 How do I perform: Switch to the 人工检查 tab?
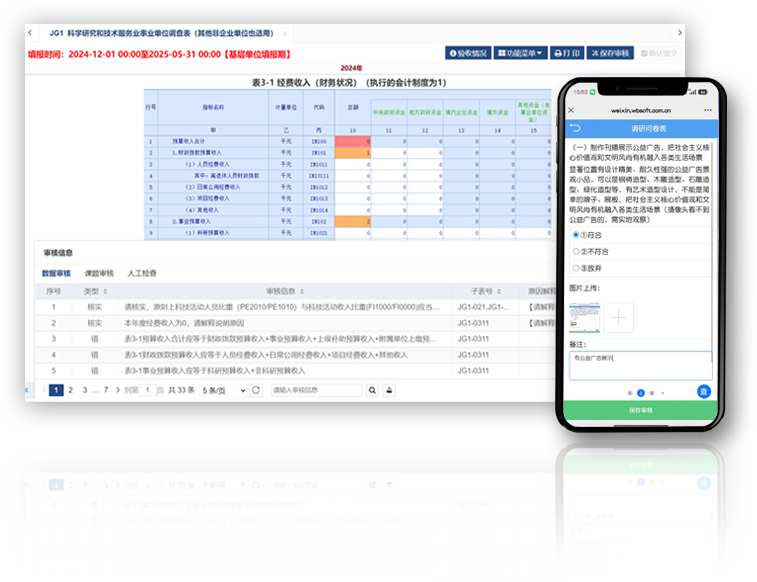(x=141, y=272)
